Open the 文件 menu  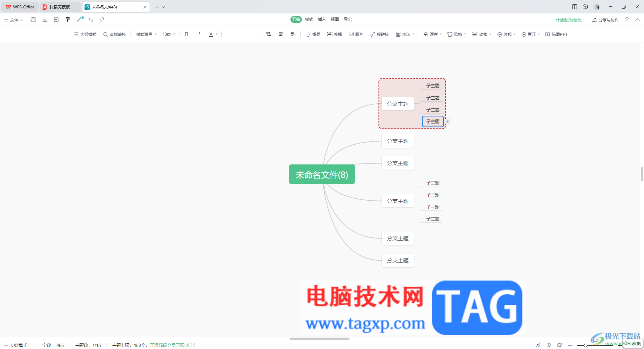pos(14,20)
